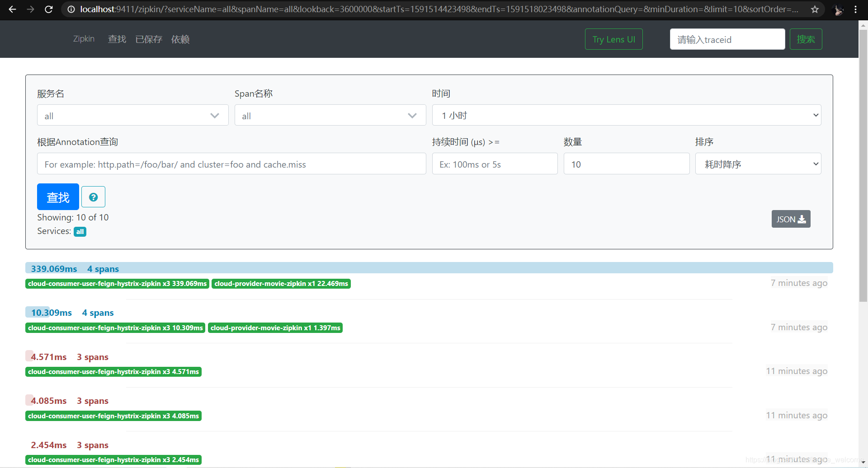Bookmark this page with star icon
This screenshot has width=868, height=468.
815,9
